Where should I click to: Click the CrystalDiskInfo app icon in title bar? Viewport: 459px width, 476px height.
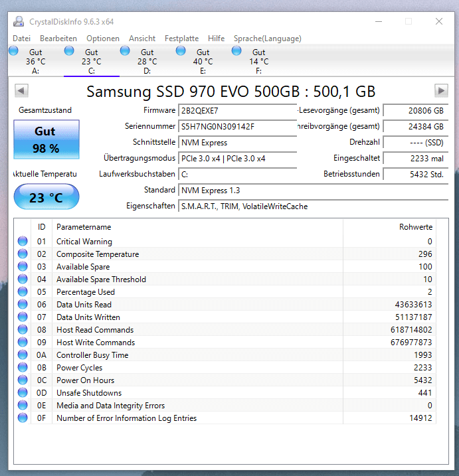click(x=19, y=21)
